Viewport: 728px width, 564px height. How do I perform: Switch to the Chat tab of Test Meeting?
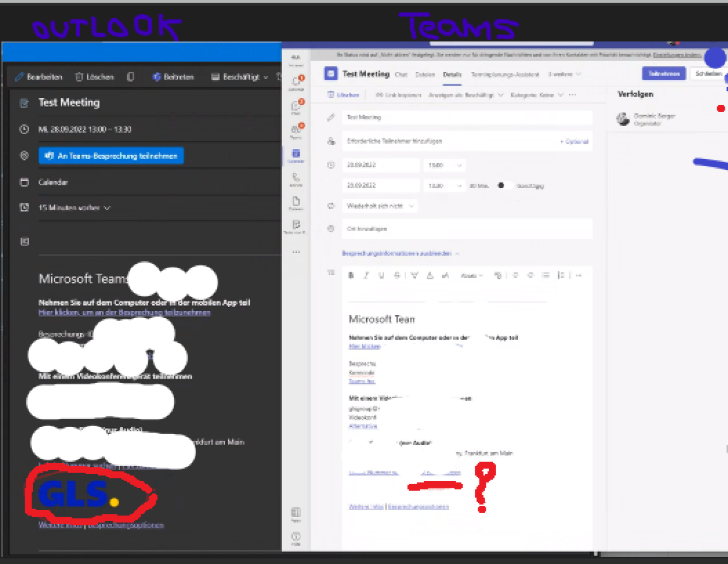(x=401, y=75)
